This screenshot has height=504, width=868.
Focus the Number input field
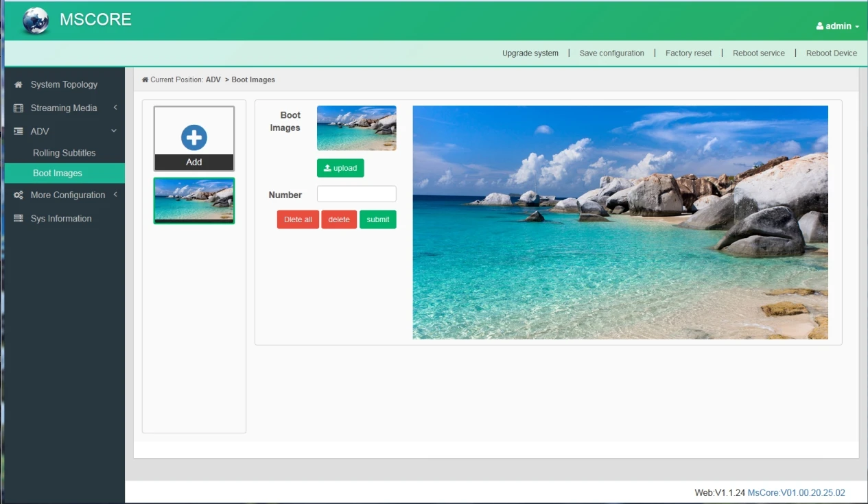[356, 194]
